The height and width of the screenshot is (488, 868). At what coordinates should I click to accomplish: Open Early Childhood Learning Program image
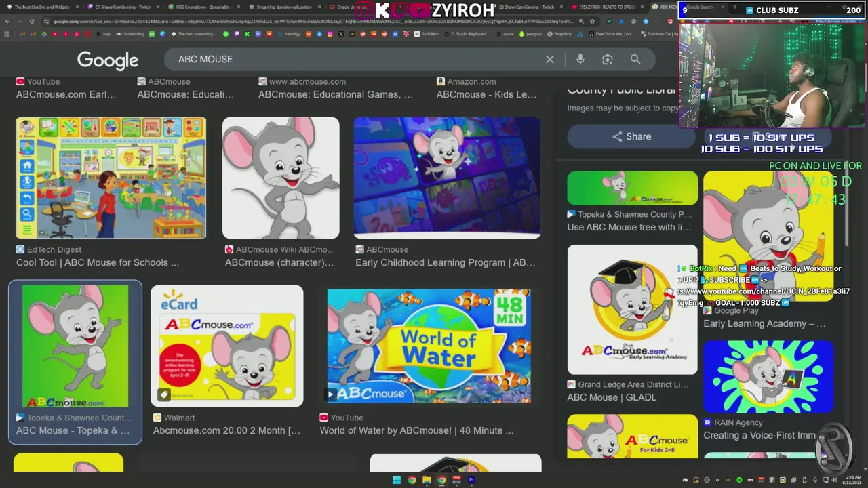(447, 178)
